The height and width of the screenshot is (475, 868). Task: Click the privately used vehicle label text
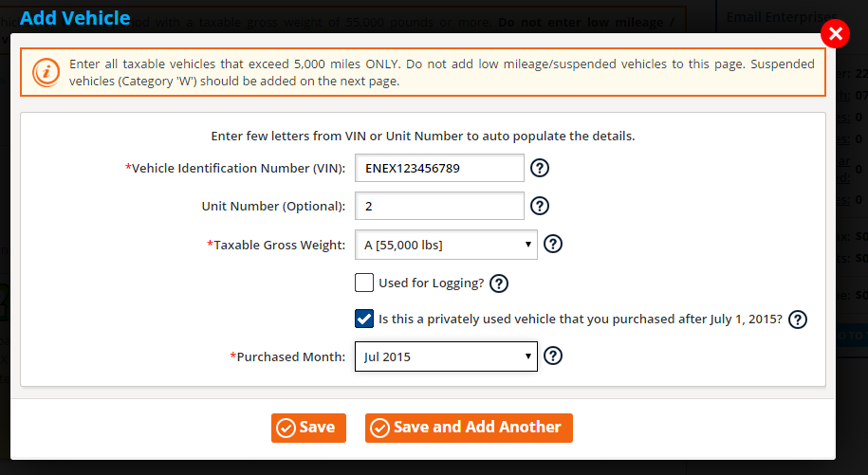580,320
